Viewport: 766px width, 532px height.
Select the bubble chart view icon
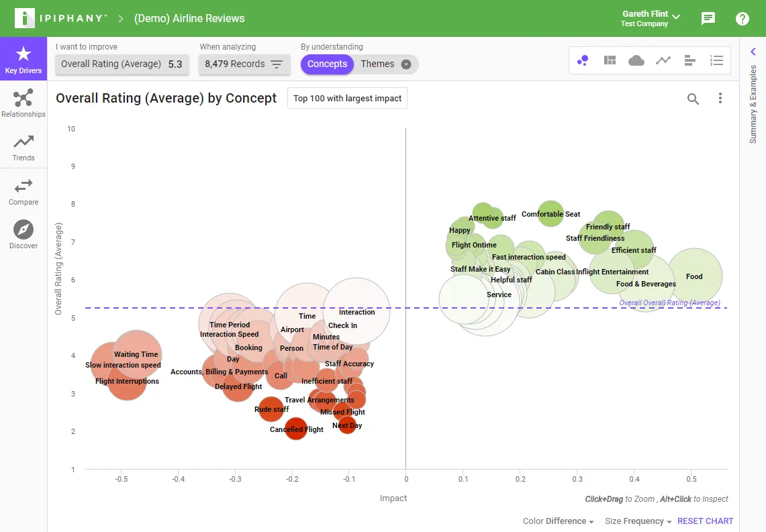tap(583, 60)
